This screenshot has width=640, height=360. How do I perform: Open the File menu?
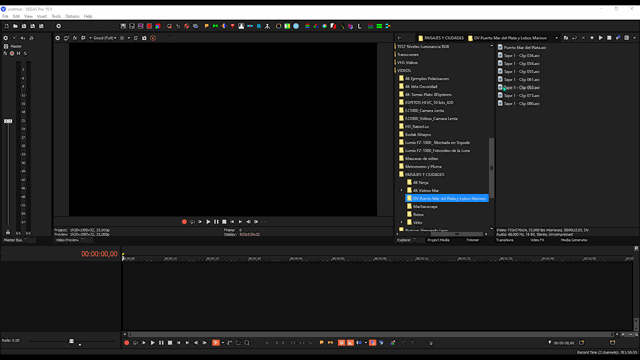click(x=5, y=16)
